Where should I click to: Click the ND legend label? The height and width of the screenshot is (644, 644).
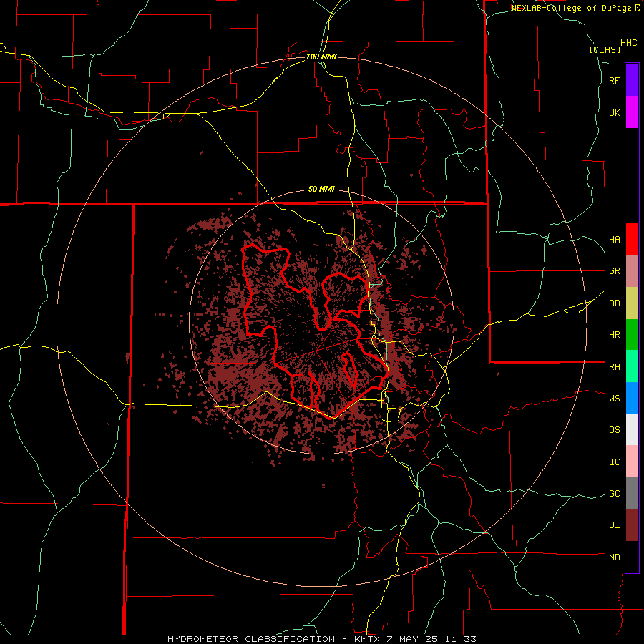tap(614, 557)
